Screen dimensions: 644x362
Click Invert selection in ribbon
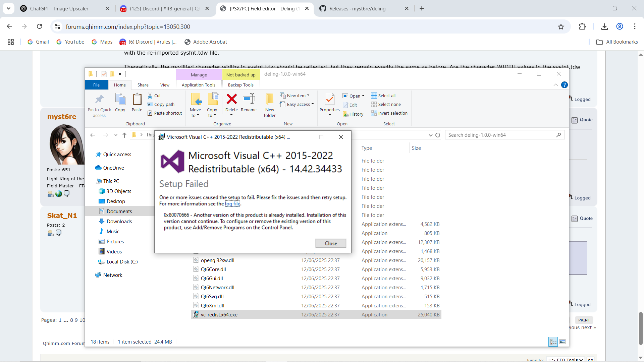[389, 113]
